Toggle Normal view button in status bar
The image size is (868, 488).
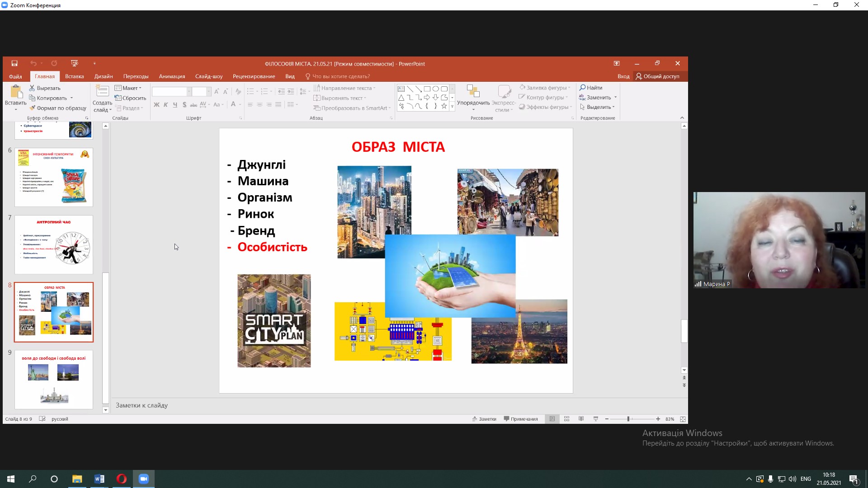552,419
